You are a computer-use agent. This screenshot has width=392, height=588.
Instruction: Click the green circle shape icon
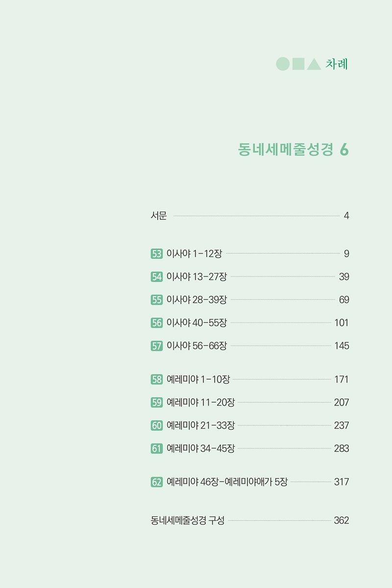(283, 64)
